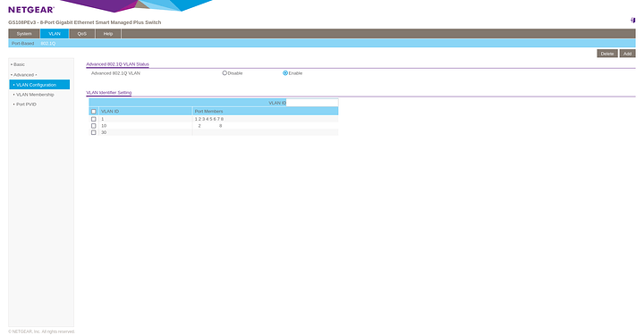The width and height of the screenshot is (644, 335).
Task: Switch to Port-Based VLAN submenu
Action: (22, 44)
